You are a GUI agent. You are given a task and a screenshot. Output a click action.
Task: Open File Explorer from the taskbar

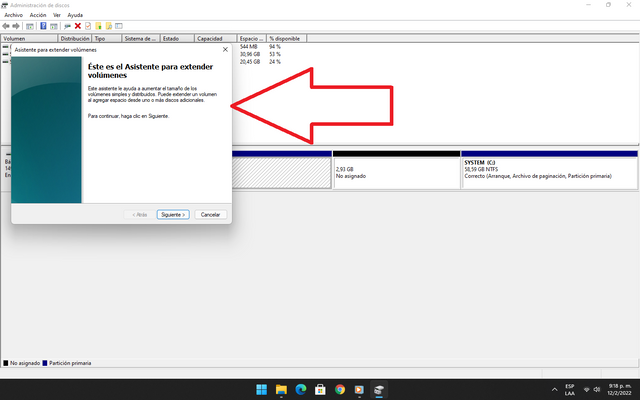[281, 389]
